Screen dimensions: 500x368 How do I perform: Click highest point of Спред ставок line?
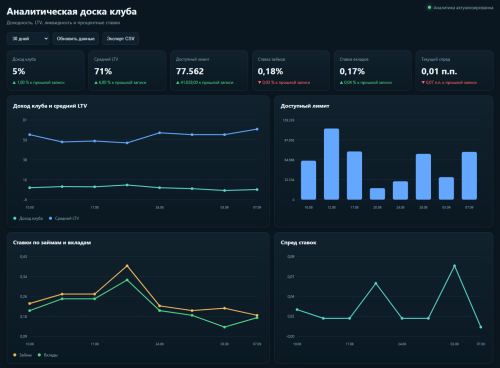(454, 266)
